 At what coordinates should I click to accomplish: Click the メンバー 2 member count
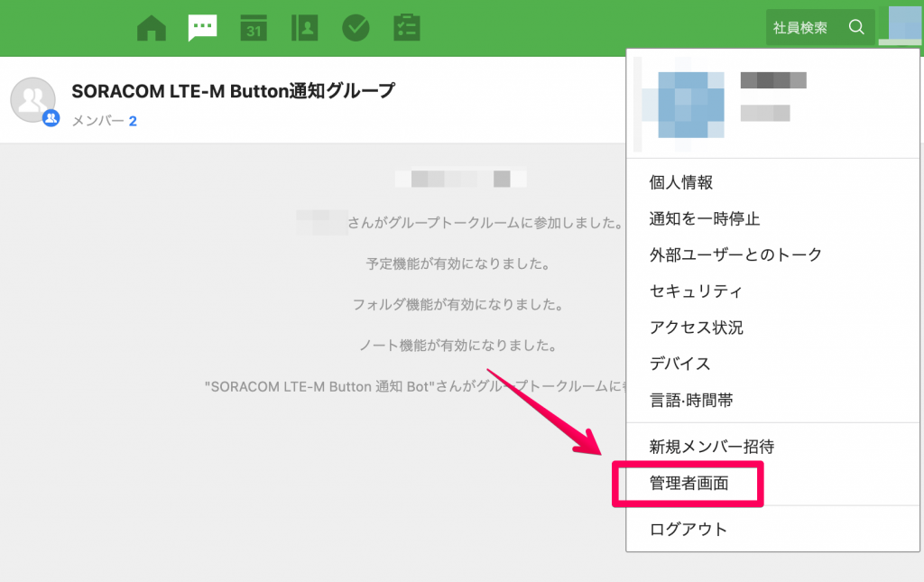(105, 121)
